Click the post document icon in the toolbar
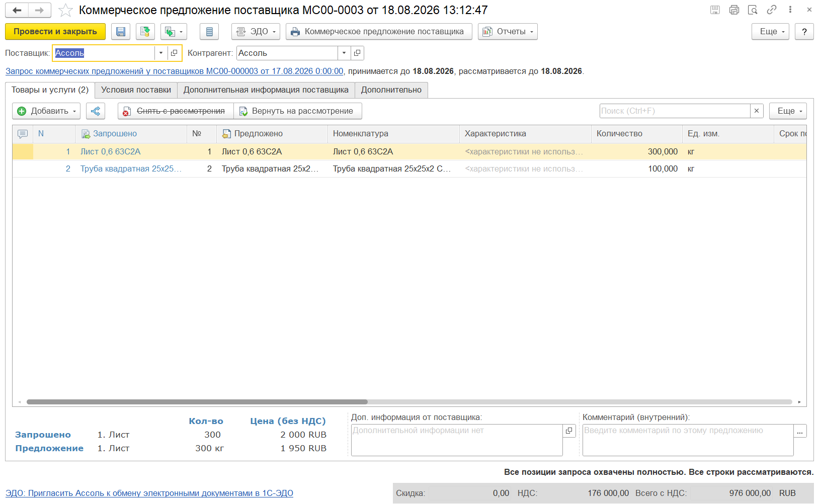 point(145,32)
